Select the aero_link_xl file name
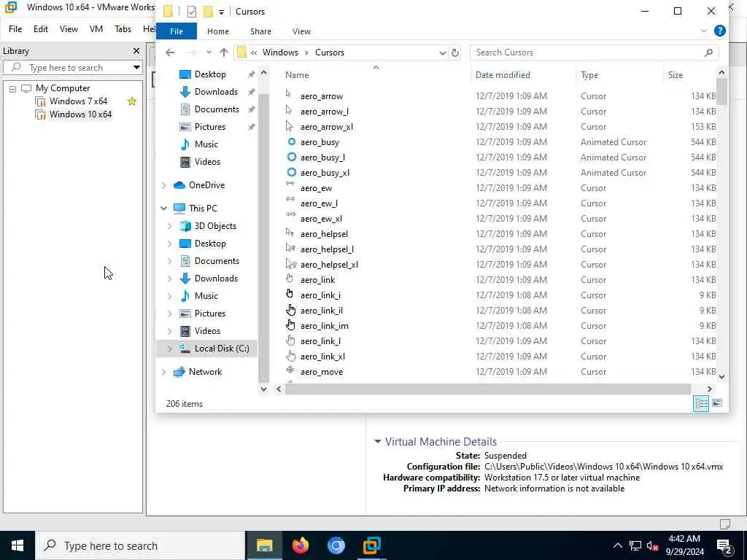The image size is (747, 560). point(322,356)
